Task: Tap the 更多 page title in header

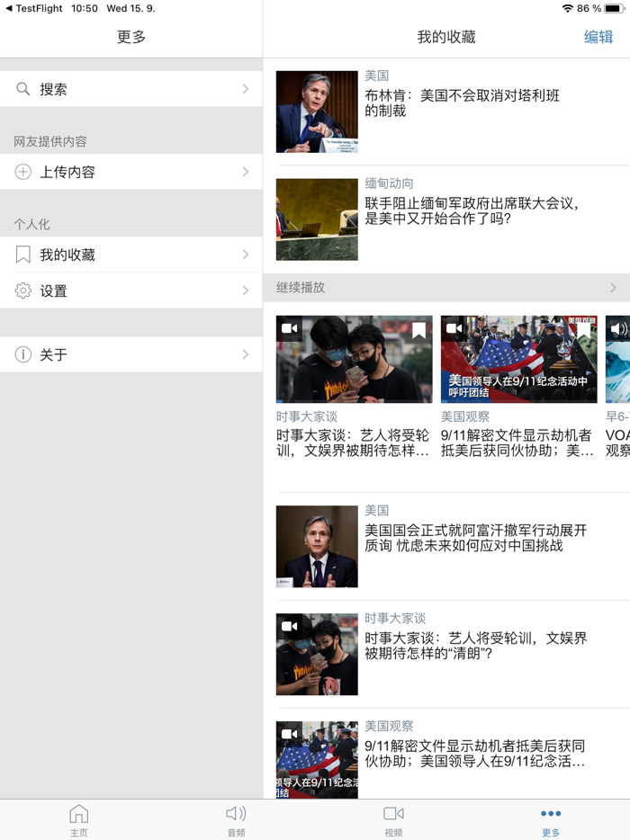Action: pos(131,37)
